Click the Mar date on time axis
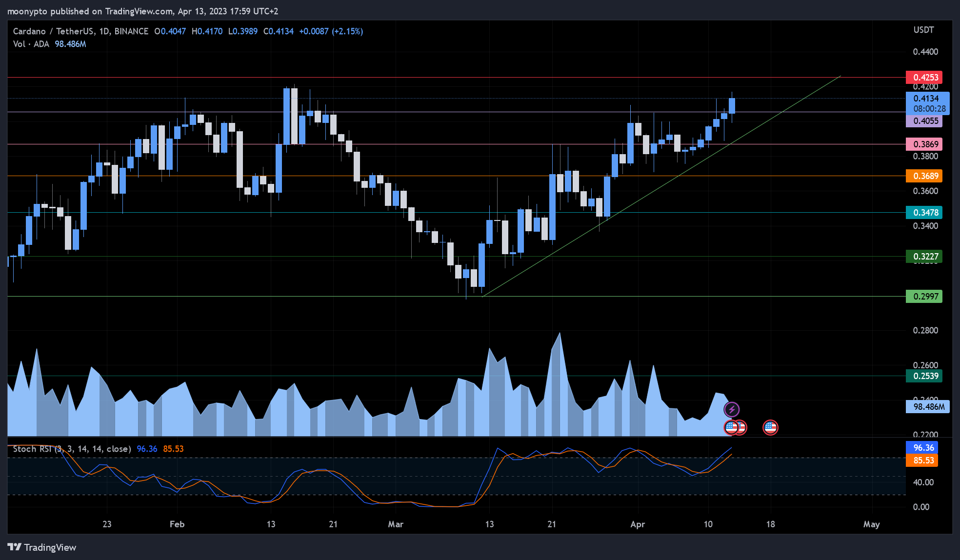This screenshot has width=960, height=560. (x=396, y=524)
